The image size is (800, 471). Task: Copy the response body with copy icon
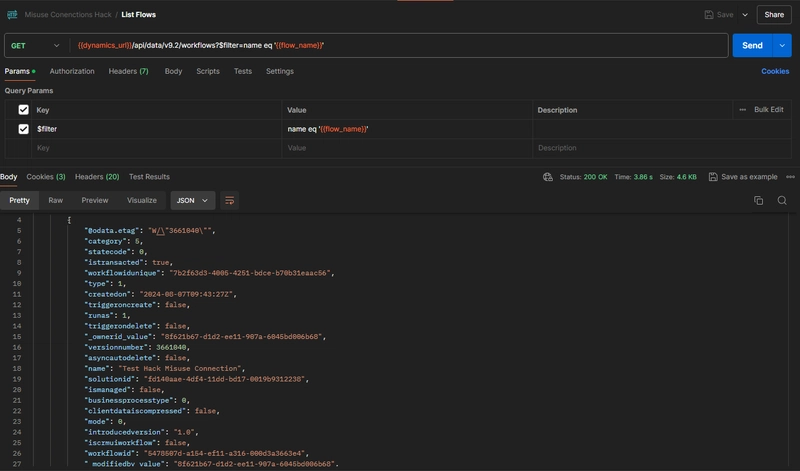tap(758, 200)
